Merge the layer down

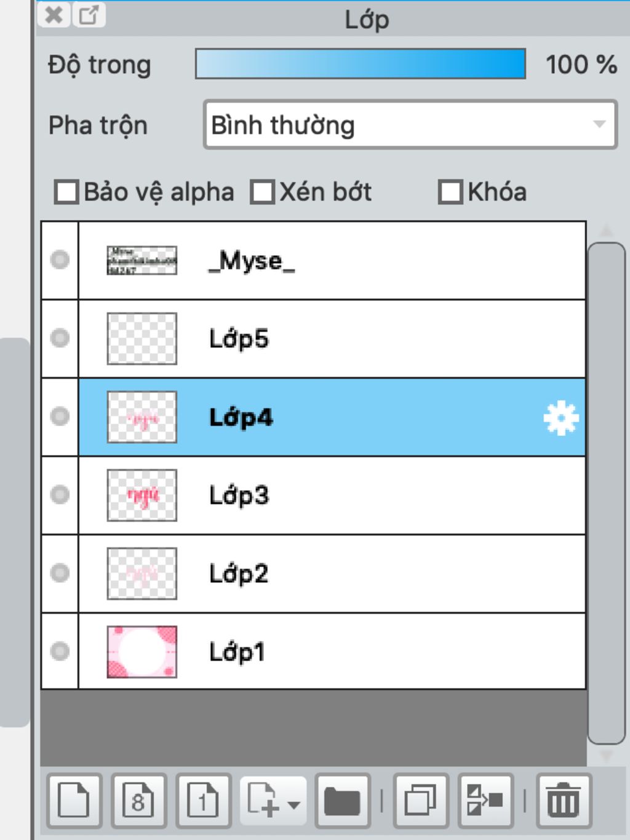485,801
